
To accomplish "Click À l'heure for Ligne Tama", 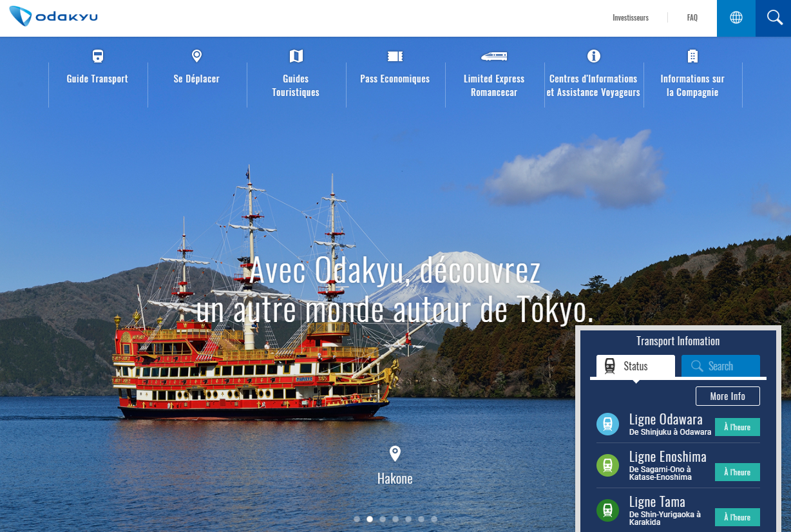I will click(x=737, y=517).
